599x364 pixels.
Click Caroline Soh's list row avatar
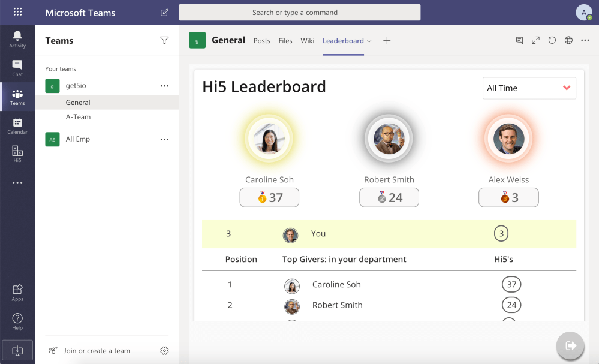click(292, 286)
